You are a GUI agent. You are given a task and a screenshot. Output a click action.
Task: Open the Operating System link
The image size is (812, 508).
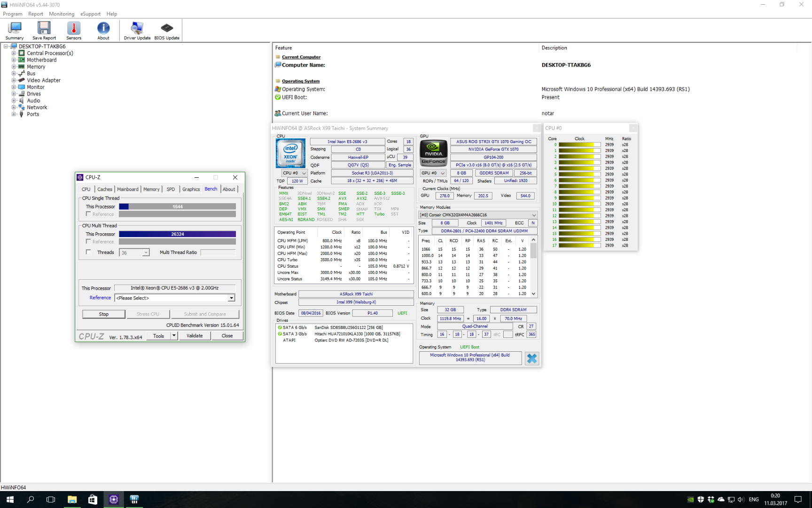[301, 81]
